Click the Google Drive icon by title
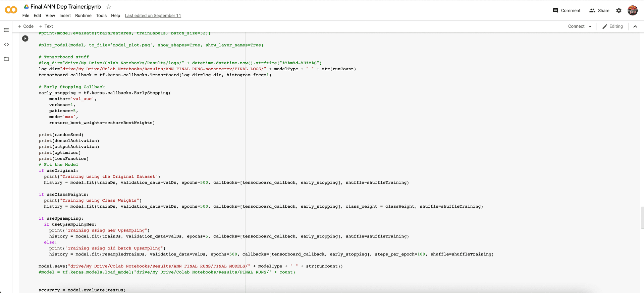Image resolution: width=644 pixels, height=293 pixels. 26,7
